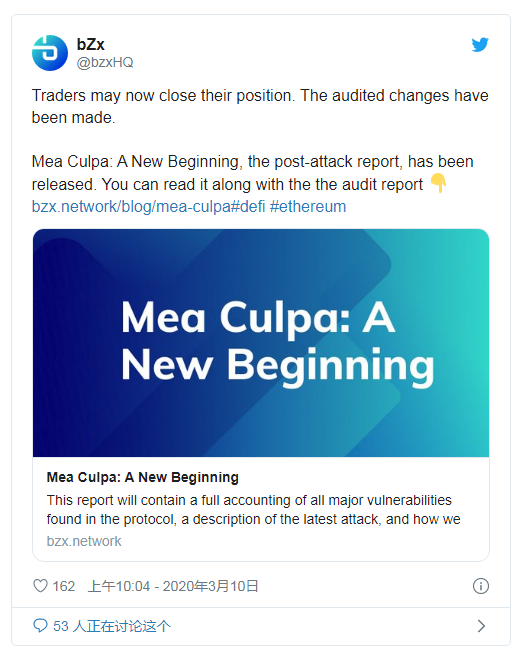Click the bZx profile avatar icon
The image size is (522, 660).
50,53
